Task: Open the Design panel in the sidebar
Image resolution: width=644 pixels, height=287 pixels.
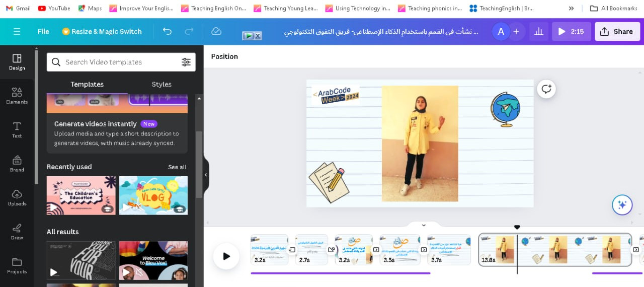Action: click(x=17, y=62)
